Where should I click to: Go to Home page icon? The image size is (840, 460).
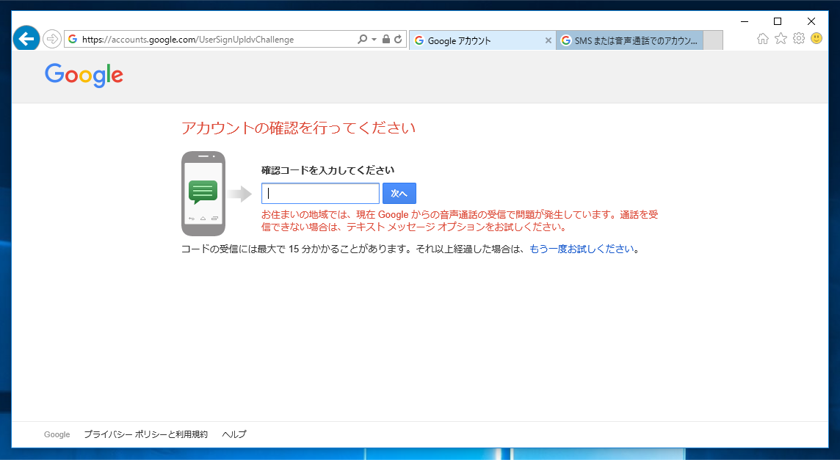click(763, 39)
